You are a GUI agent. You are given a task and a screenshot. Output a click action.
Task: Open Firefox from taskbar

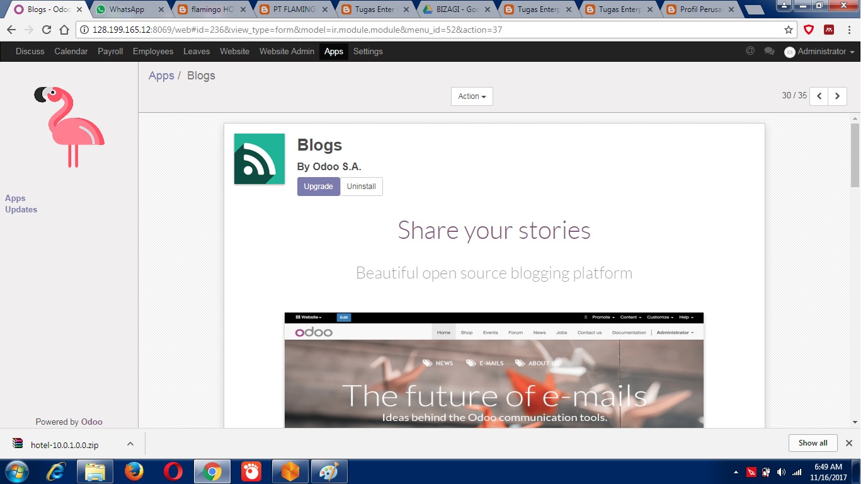[134, 471]
